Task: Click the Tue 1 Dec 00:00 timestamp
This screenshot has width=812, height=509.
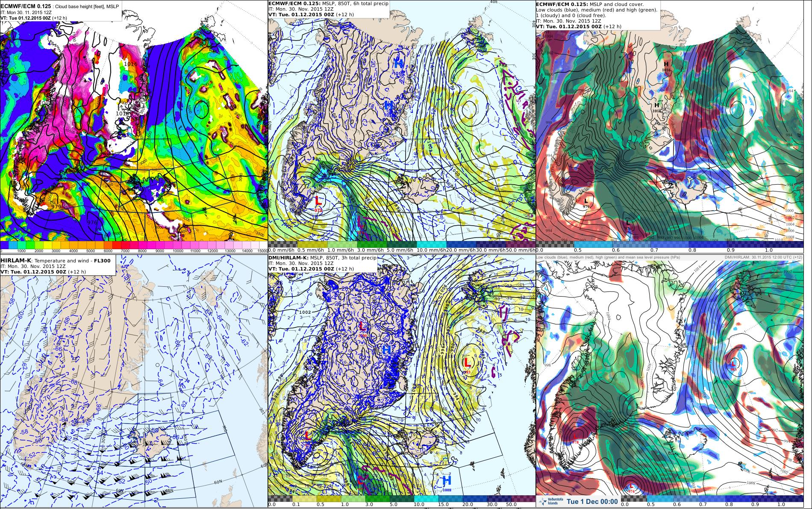Action: click(x=592, y=501)
